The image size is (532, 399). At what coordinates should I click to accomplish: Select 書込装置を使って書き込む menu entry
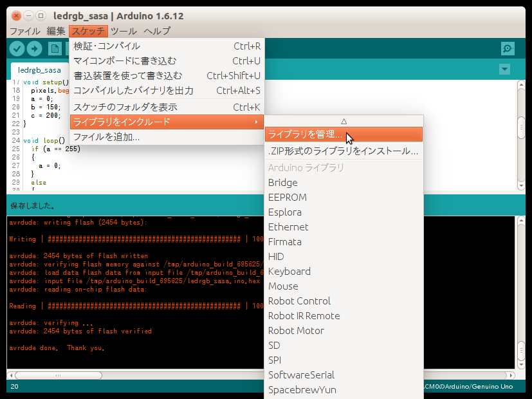tap(167, 76)
